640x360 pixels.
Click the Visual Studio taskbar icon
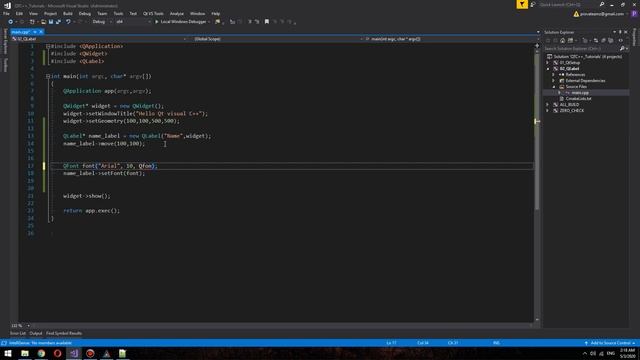pyautogui.click(x=74, y=353)
